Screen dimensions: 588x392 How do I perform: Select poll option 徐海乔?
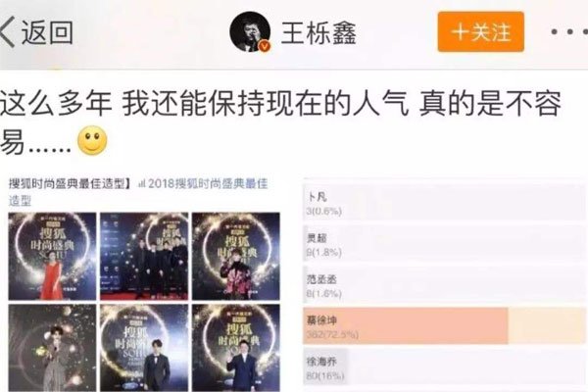click(444, 367)
